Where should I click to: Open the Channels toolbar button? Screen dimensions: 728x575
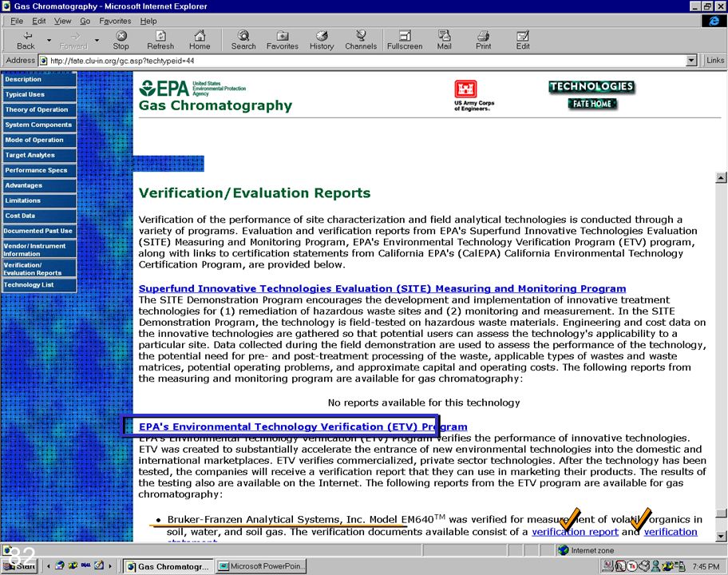coord(361,41)
